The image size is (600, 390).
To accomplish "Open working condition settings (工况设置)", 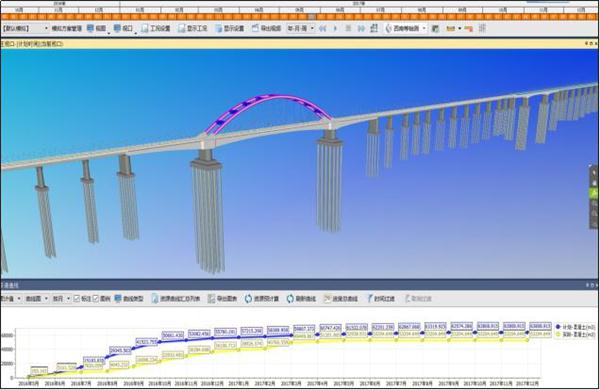I will click(x=155, y=28).
